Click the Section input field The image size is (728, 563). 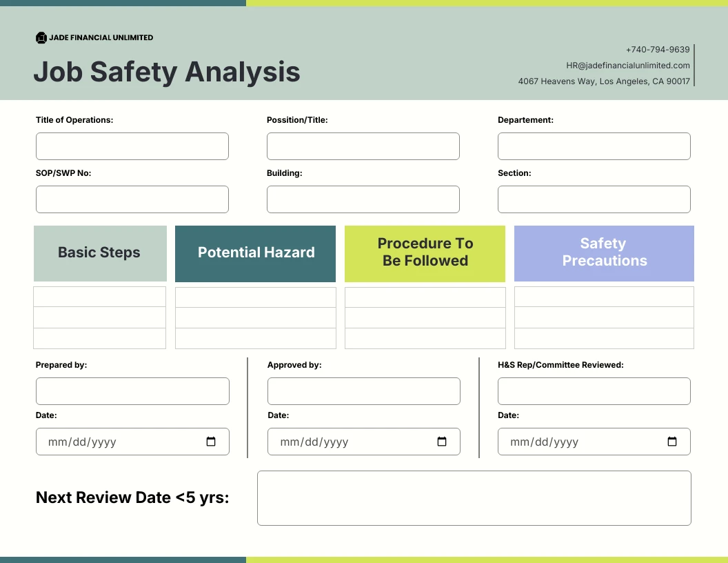[x=594, y=199]
